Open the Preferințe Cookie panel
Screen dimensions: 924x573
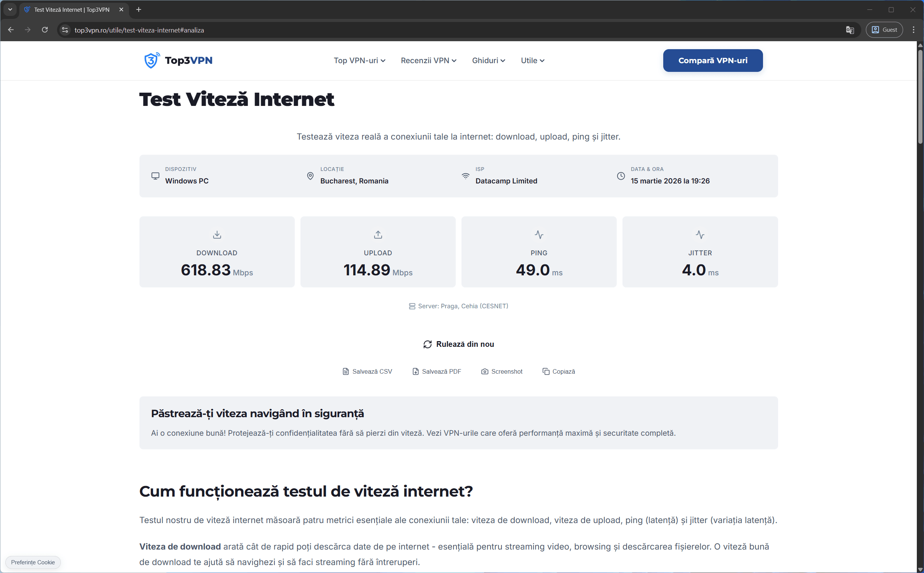(33, 562)
